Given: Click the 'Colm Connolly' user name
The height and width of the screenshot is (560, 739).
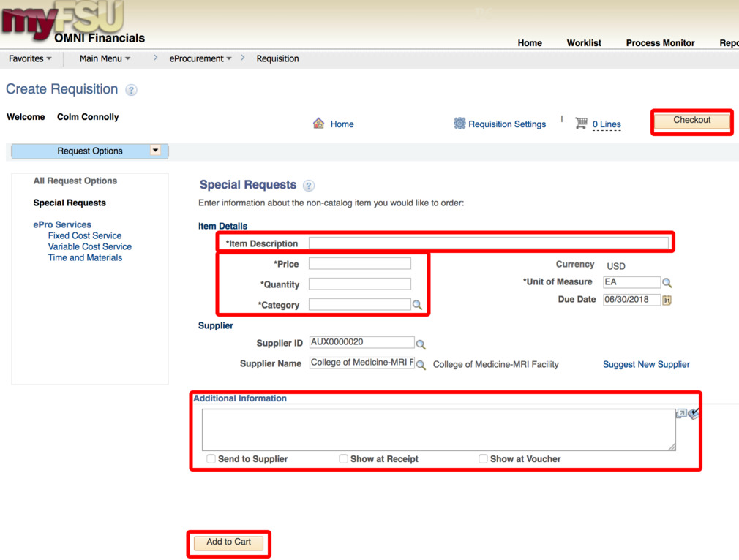Looking at the screenshot, I should [88, 117].
